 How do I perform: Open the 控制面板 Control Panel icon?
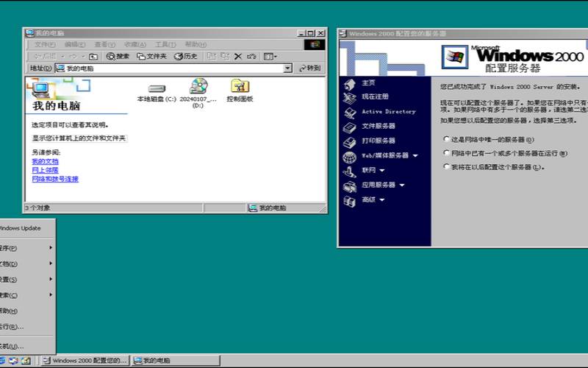click(x=240, y=86)
